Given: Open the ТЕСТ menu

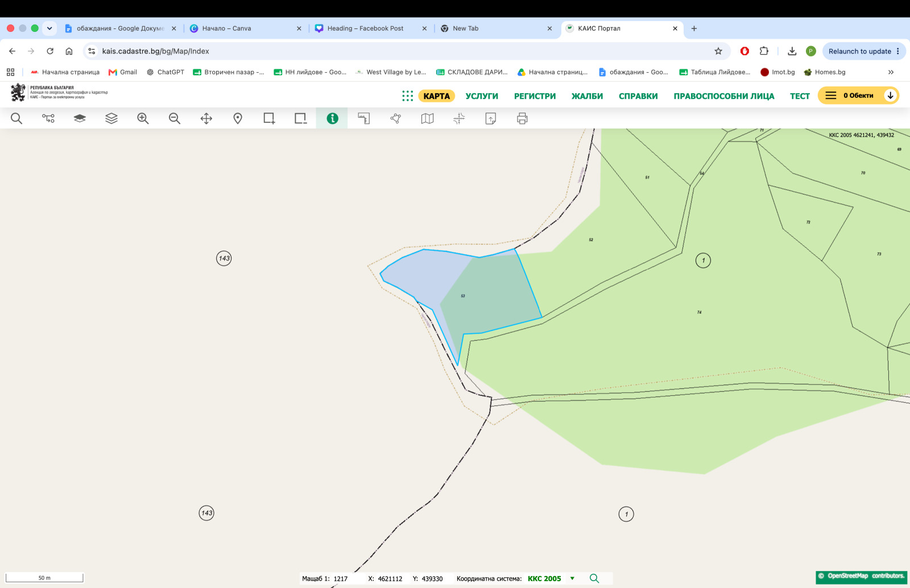Looking at the screenshot, I should (x=800, y=96).
